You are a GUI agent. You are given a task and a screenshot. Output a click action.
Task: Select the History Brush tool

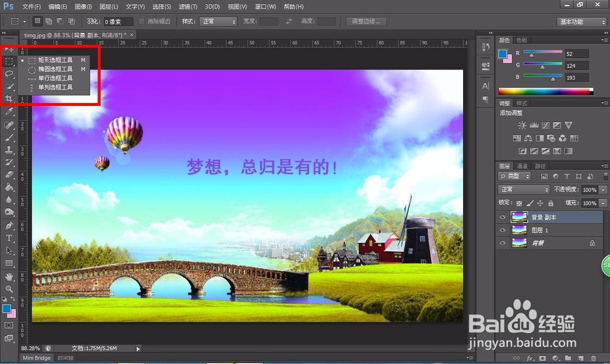pos(9,162)
